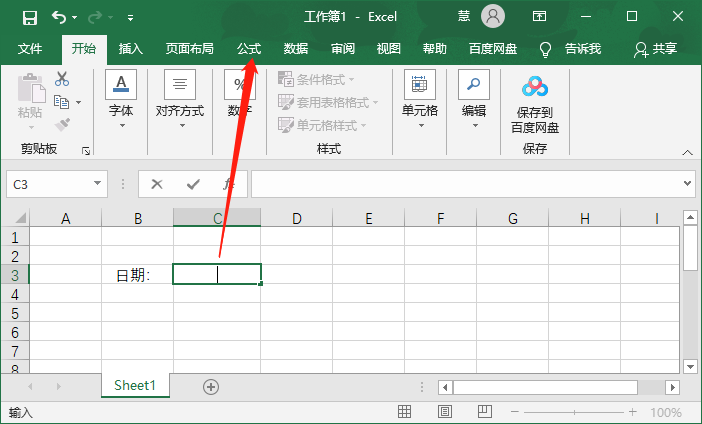Click the Copy icon in clipboard group

[62, 102]
